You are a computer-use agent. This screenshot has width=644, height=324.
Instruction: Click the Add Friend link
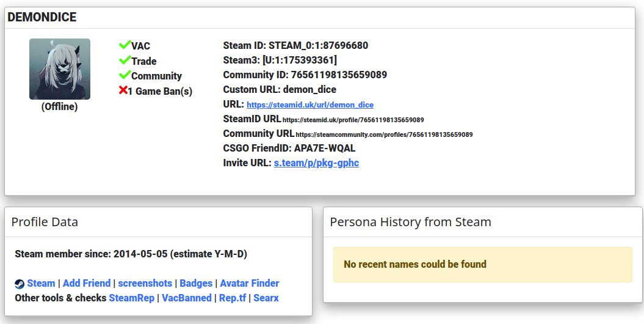(x=87, y=283)
